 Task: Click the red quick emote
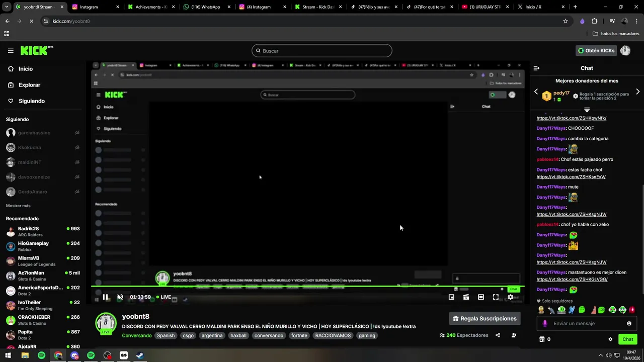coord(632,310)
